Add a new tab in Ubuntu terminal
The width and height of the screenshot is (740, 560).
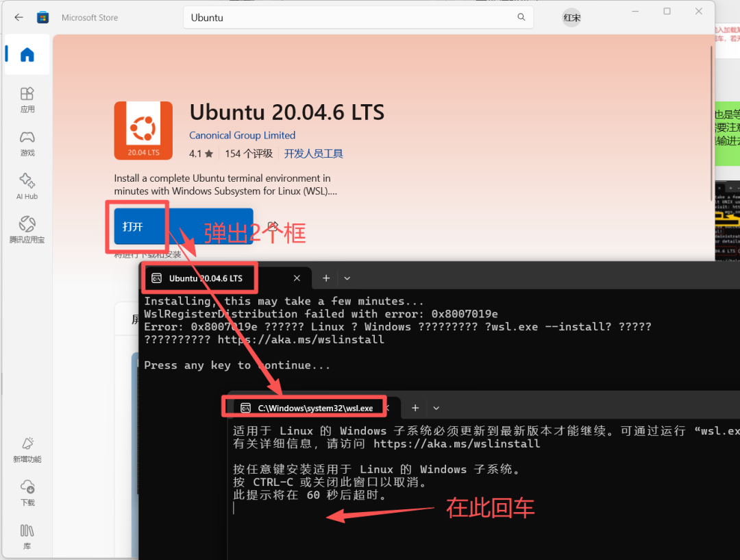pyautogui.click(x=326, y=278)
